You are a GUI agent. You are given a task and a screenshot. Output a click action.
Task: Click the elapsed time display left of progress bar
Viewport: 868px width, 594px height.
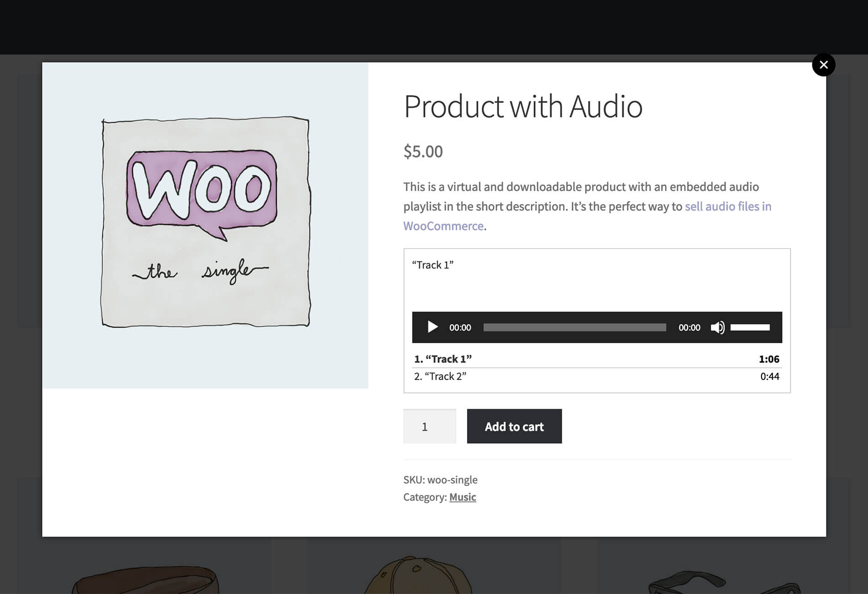(x=460, y=328)
